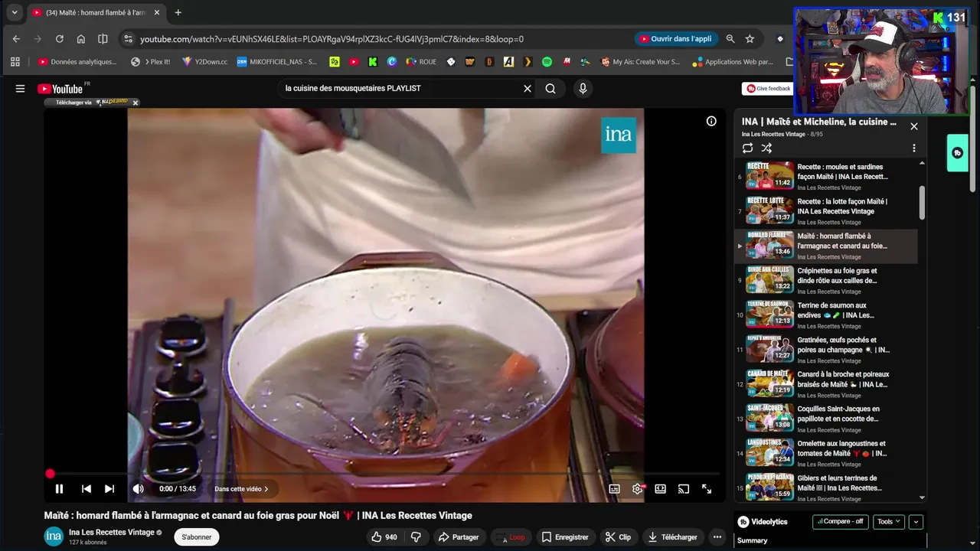980x551 pixels.
Task: Toggle playlist shuffle
Action: point(766,148)
